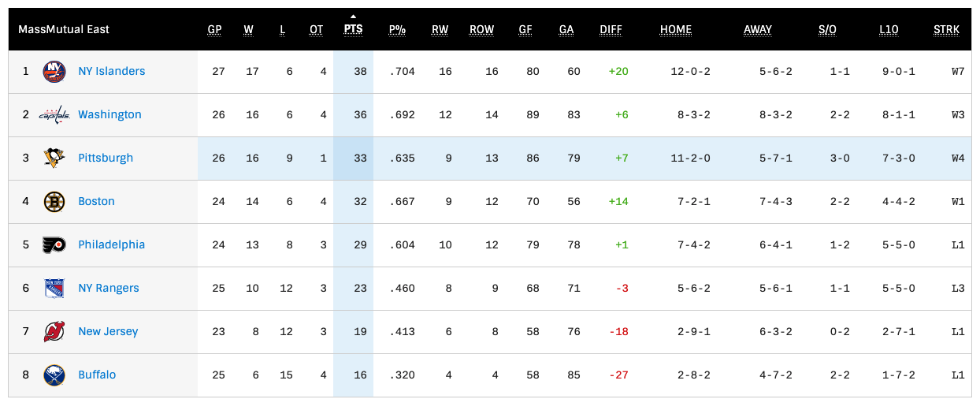This screenshot has height=414, width=980.
Task: Click the New Jersey Devils logo
Action: (x=54, y=332)
